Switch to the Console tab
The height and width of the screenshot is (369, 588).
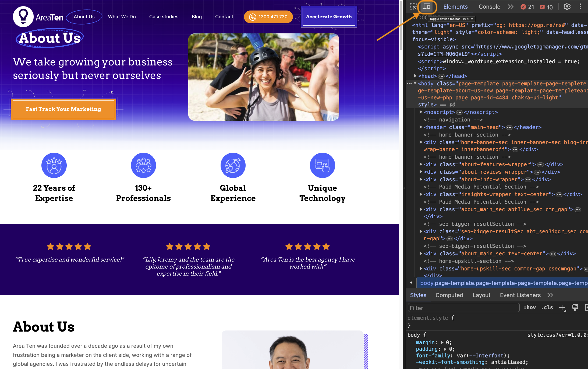click(489, 7)
